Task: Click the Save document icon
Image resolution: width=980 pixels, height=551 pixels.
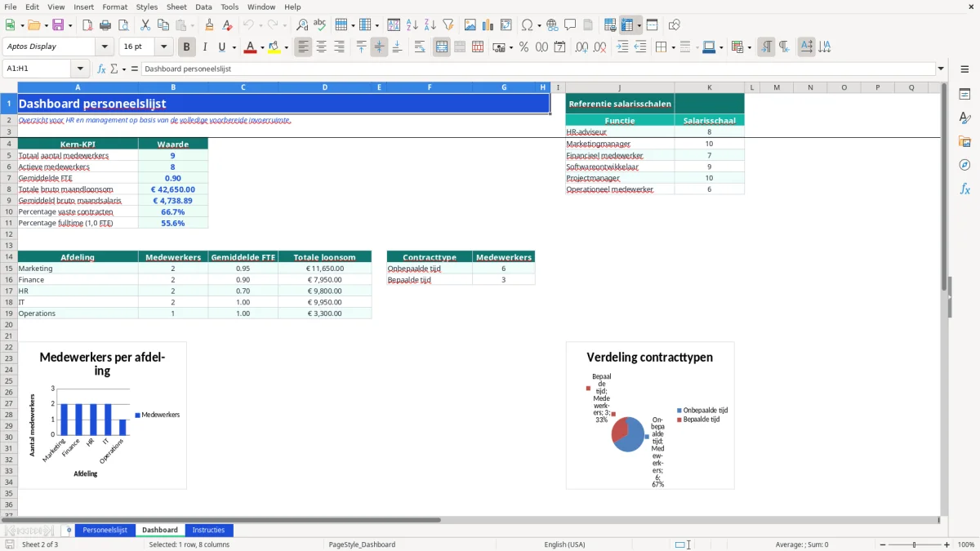Action: [x=58, y=25]
